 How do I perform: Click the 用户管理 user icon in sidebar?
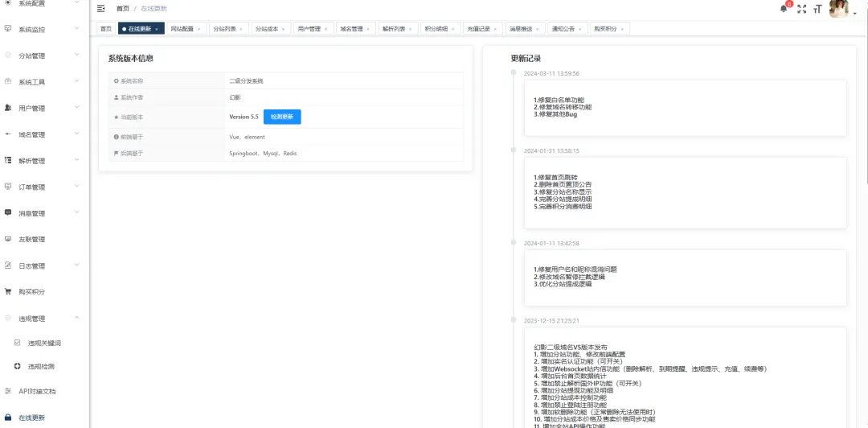[x=8, y=108]
